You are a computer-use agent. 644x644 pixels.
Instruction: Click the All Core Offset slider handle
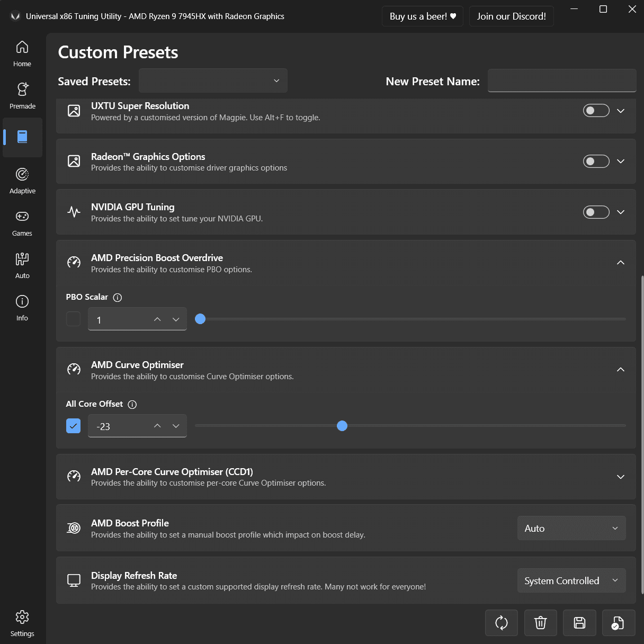click(x=342, y=426)
